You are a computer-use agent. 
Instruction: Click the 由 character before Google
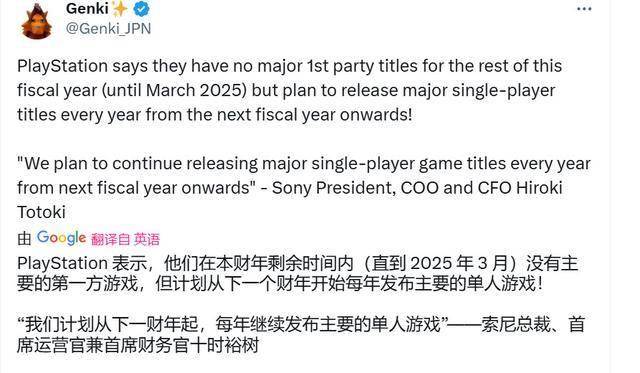(24, 239)
